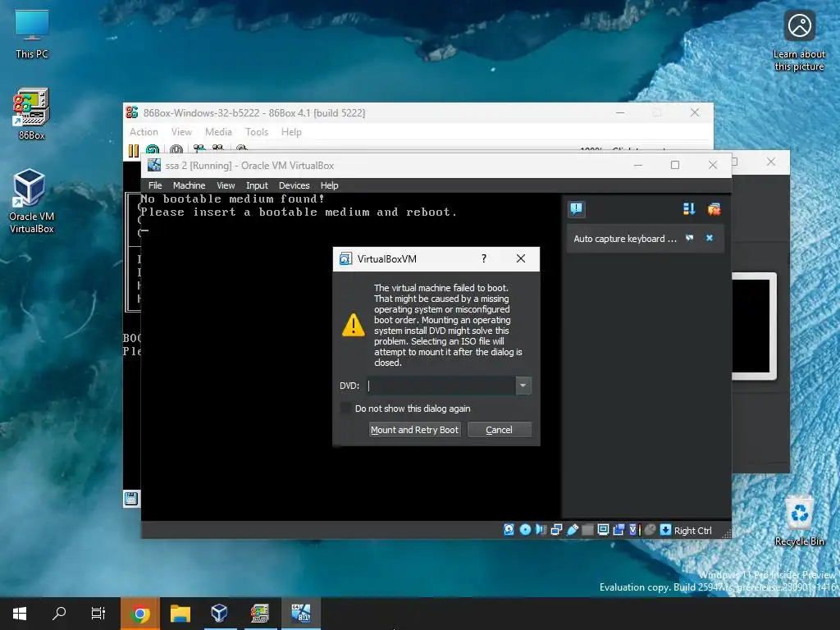Cancel the VirtualBoxVM boot failure dialog
The image size is (840, 630).
coord(500,430)
